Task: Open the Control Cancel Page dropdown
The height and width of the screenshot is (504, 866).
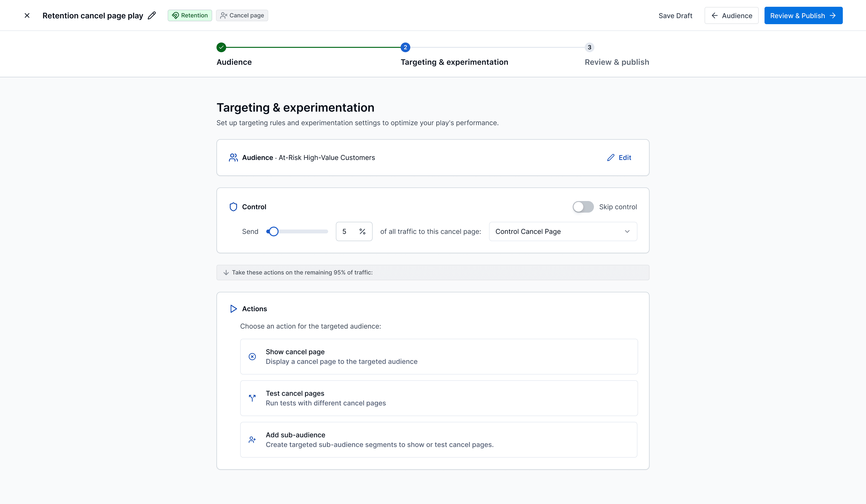Action: (x=563, y=231)
